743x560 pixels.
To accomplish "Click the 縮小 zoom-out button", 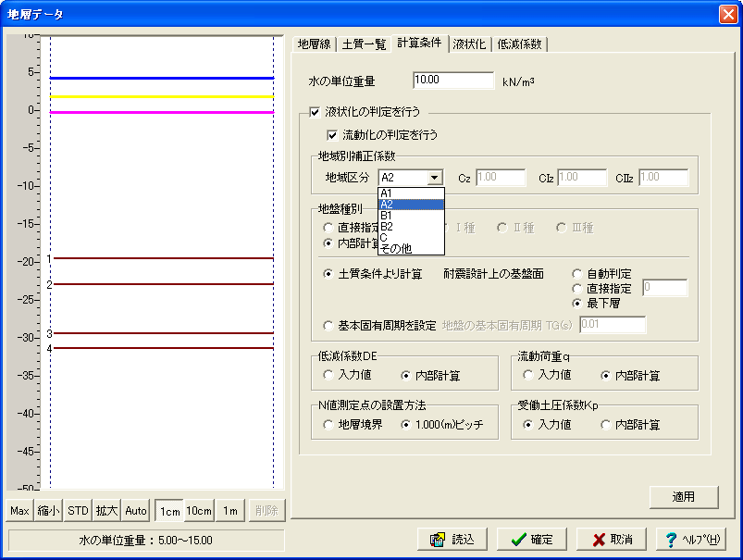I will tap(48, 511).
